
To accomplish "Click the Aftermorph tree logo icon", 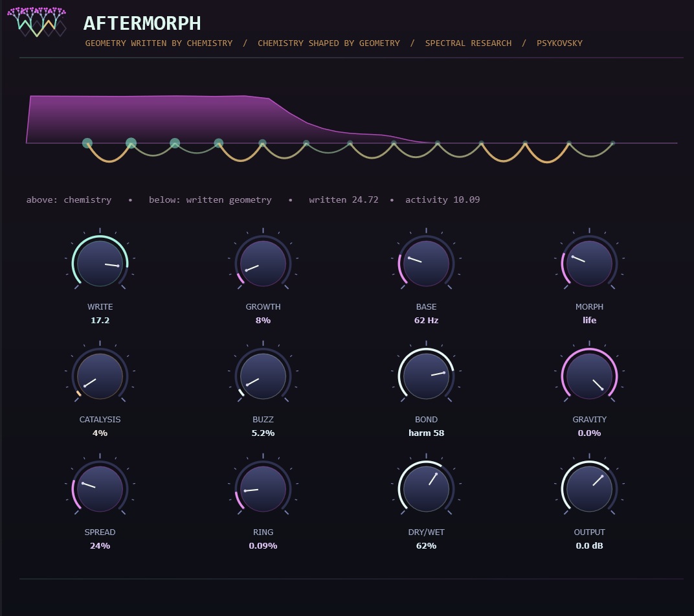I will [37, 22].
